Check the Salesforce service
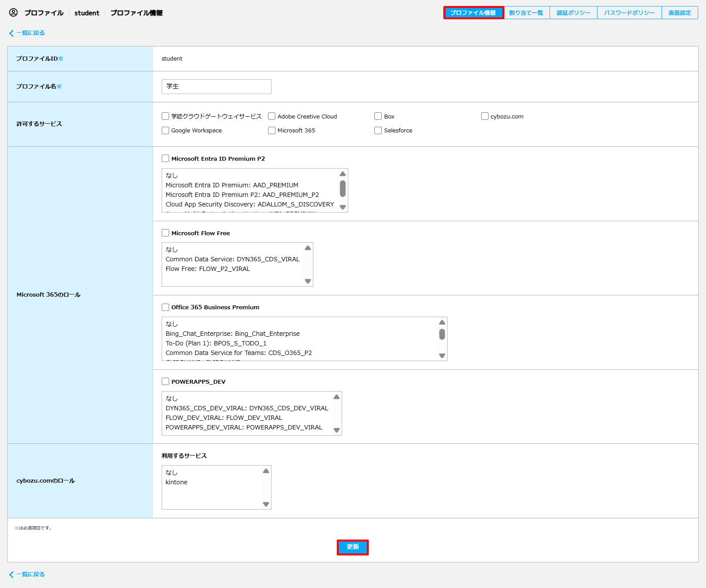The image size is (706, 588). point(378,130)
